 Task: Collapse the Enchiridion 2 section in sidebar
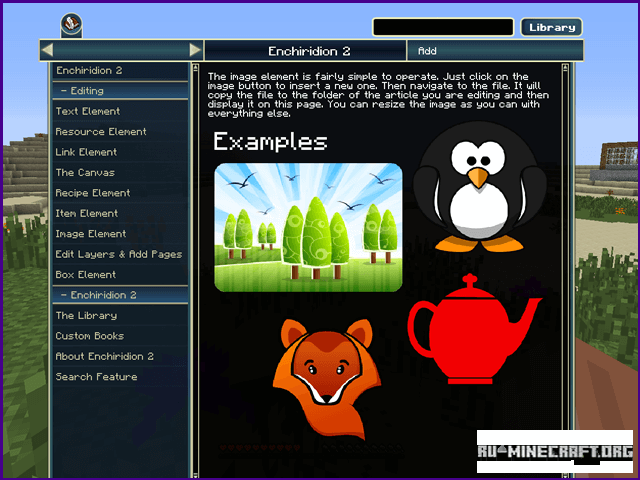coord(120,295)
